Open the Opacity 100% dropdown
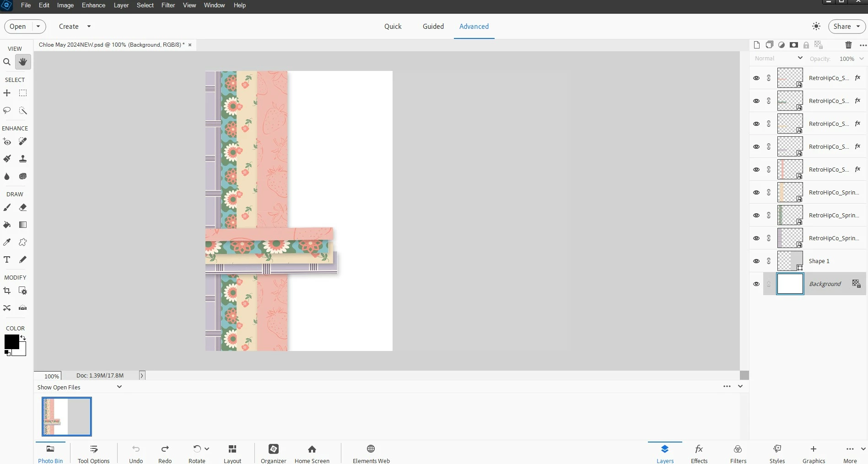 (862, 59)
